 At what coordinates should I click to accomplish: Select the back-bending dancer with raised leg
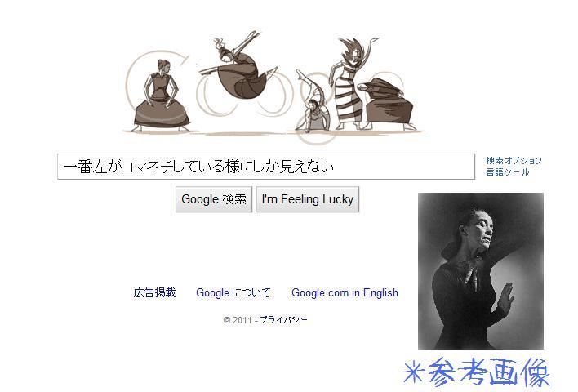click(x=314, y=101)
